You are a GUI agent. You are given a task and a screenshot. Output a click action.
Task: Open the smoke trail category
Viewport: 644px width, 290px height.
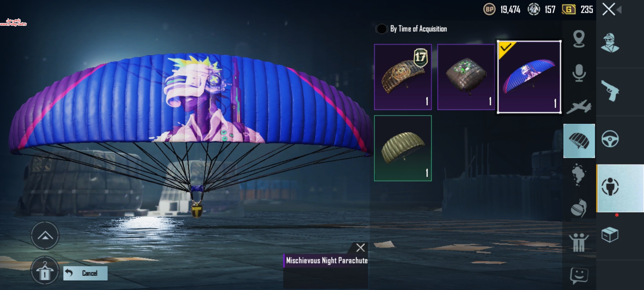click(x=578, y=175)
